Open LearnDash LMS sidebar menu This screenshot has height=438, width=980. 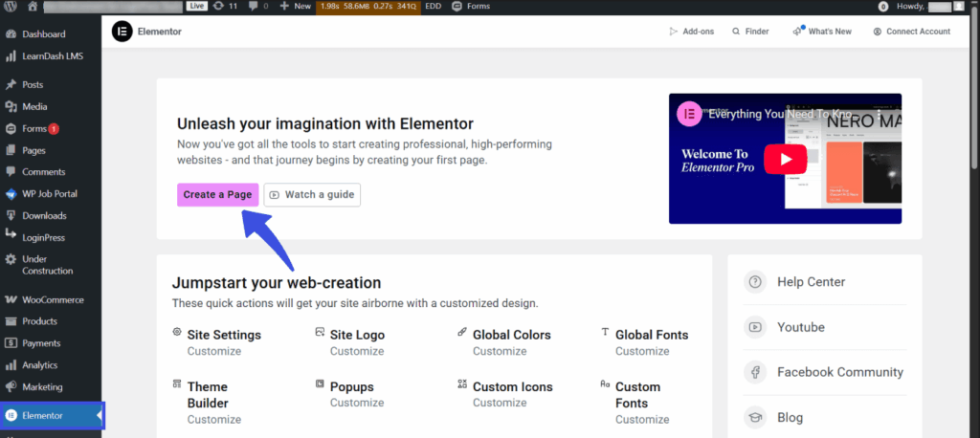(x=51, y=56)
